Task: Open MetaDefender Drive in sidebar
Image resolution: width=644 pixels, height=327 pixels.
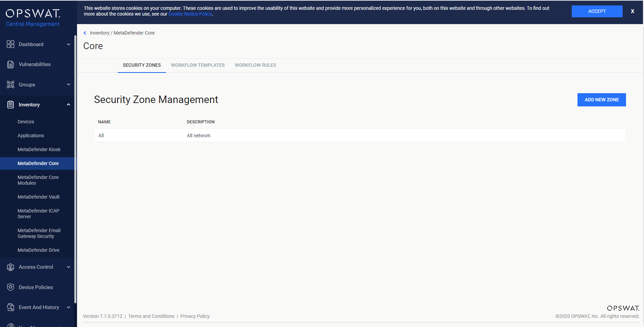Action: (x=38, y=250)
